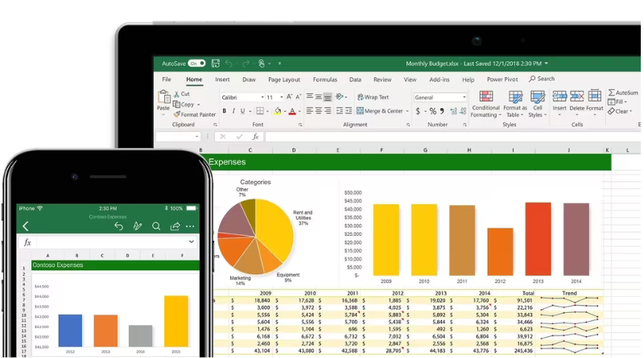The image size is (644, 358).
Task: Open the View ribbon tab
Action: pyautogui.click(x=410, y=79)
